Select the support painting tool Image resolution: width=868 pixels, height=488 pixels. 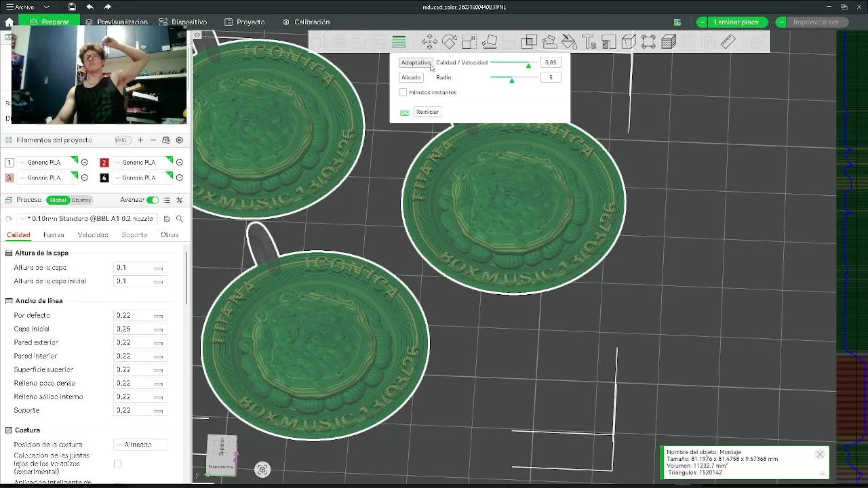[549, 42]
